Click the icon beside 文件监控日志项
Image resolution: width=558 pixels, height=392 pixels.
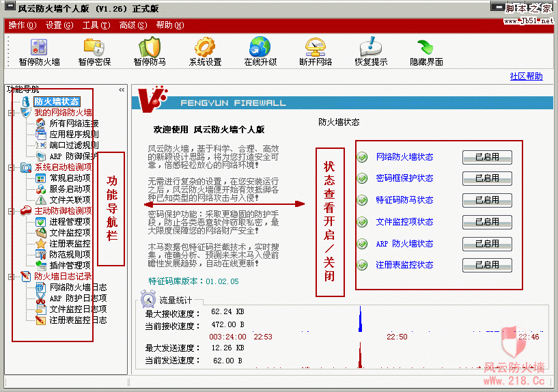coord(41,309)
